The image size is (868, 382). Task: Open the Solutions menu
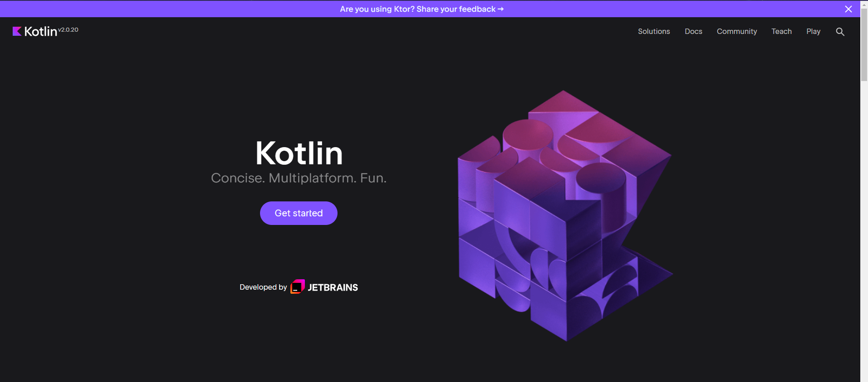tap(654, 31)
